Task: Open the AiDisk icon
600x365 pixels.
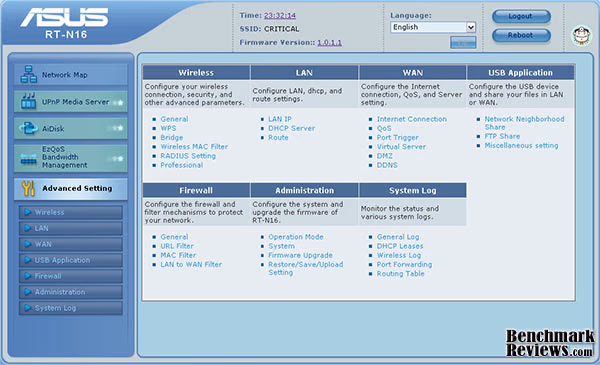Action: pos(29,128)
